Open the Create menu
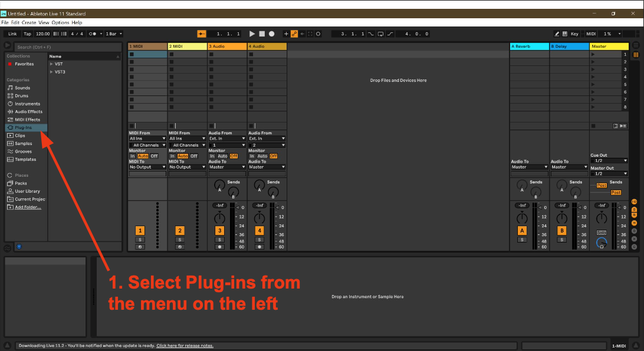The height and width of the screenshot is (351, 644). [29, 22]
